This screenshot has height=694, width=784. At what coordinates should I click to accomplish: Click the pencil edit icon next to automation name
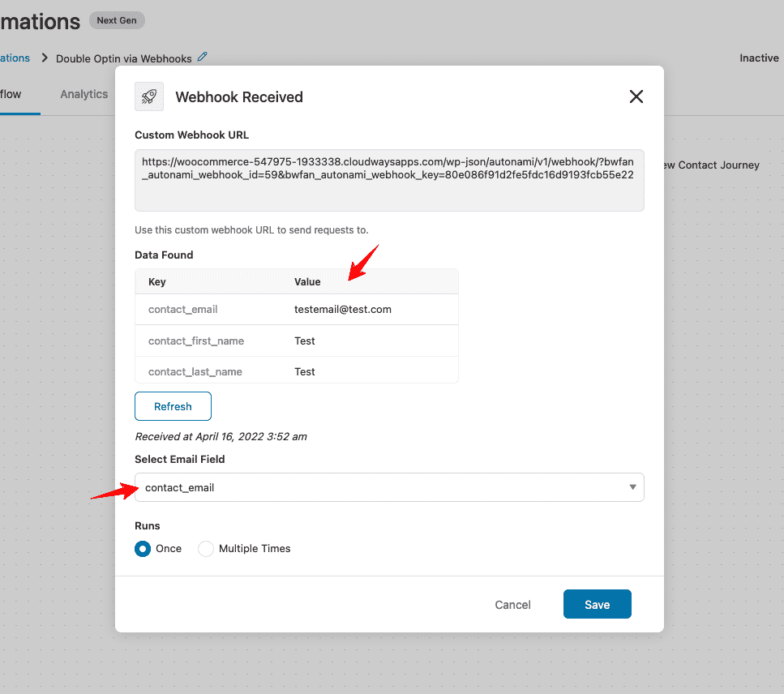pyautogui.click(x=202, y=57)
